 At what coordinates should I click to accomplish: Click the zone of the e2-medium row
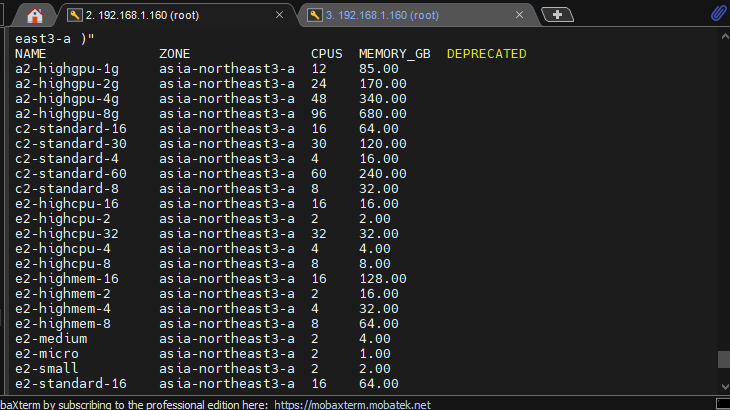(x=227, y=339)
